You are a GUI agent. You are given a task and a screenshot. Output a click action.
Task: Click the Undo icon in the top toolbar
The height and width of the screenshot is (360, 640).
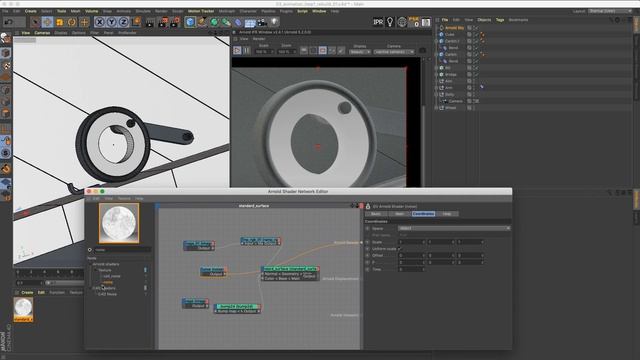[x=9, y=22]
